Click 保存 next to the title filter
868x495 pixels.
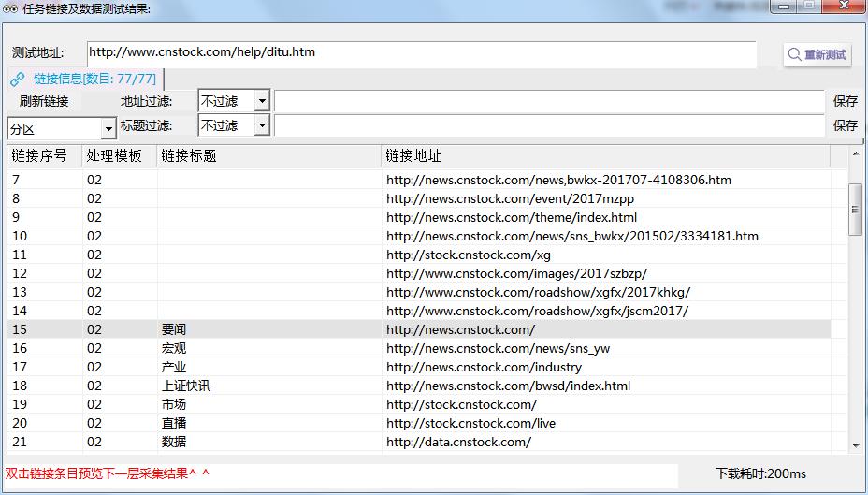(x=846, y=125)
